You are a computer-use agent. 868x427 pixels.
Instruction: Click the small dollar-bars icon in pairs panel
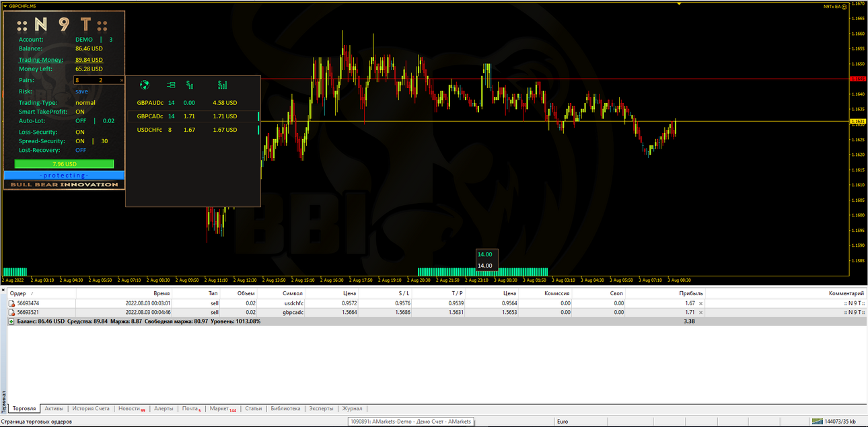pyautogui.click(x=190, y=85)
